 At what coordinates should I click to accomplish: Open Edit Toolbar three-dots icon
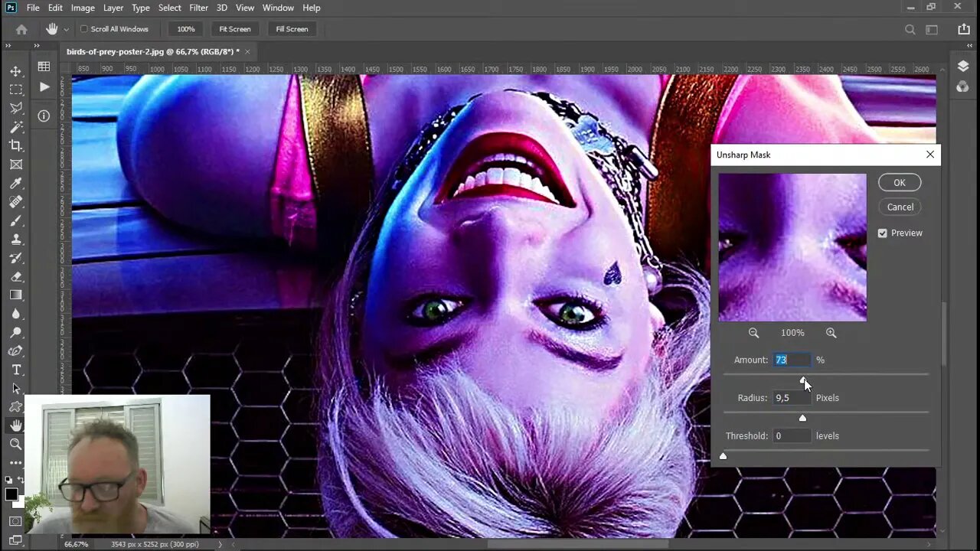coord(16,463)
